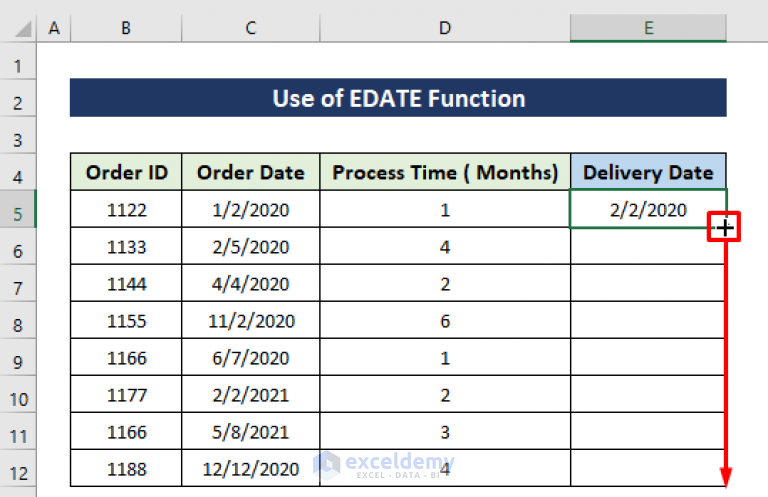Select empty delivery date cell for order 1155
The image size is (768, 497).
click(648, 321)
